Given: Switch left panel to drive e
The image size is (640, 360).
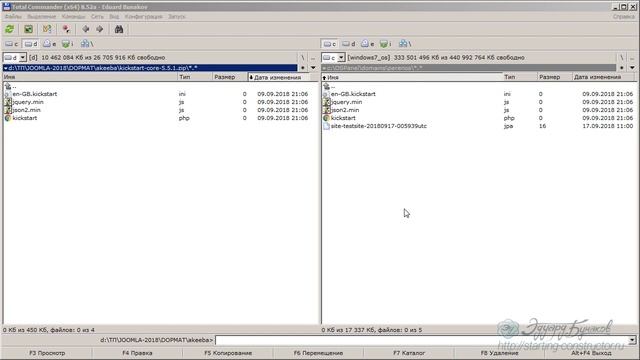Looking at the screenshot, I should [x=49, y=44].
